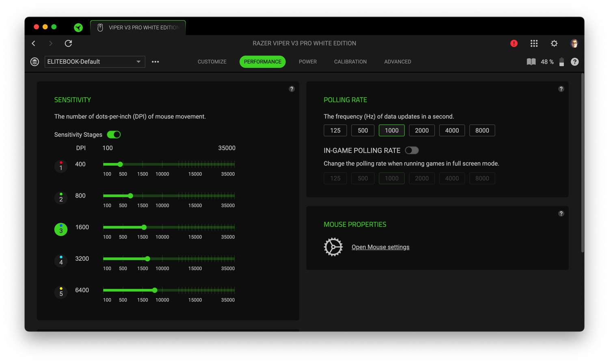Click the MOUSE PROPERTIES section heading
Screen dimensions: 609x364
click(x=355, y=224)
